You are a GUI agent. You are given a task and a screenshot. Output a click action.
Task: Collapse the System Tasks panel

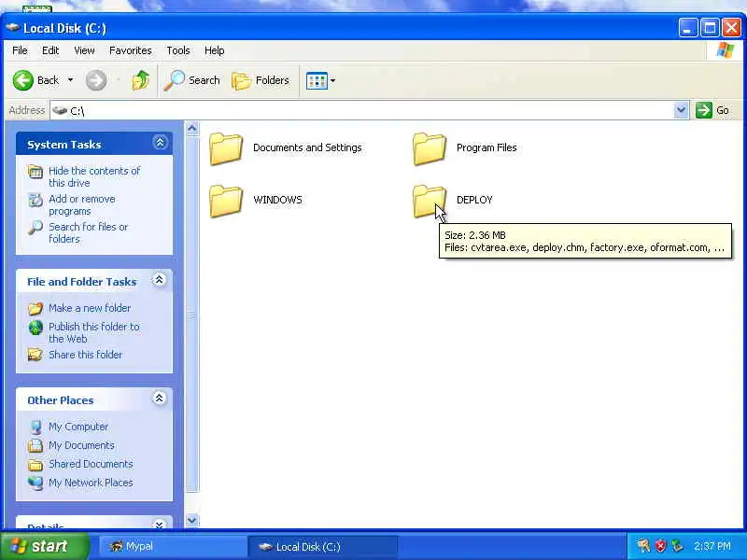[x=160, y=143]
